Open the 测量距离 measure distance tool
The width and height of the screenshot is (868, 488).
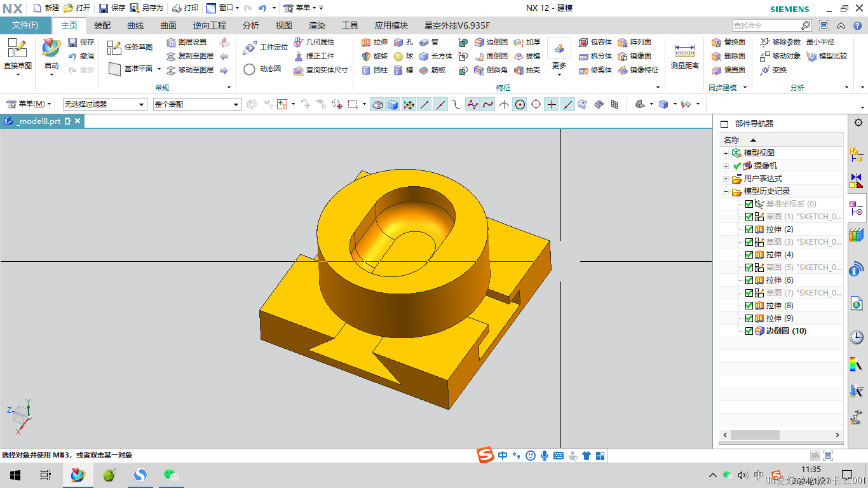coord(684,57)
